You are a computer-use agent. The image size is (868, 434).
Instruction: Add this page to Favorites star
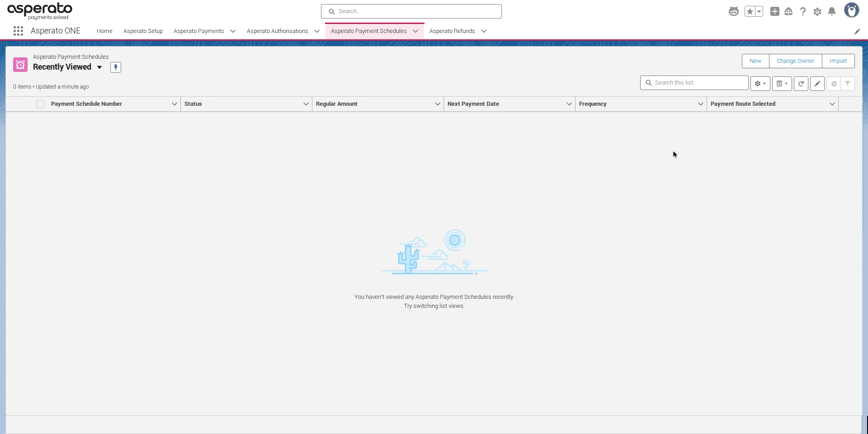750,11
